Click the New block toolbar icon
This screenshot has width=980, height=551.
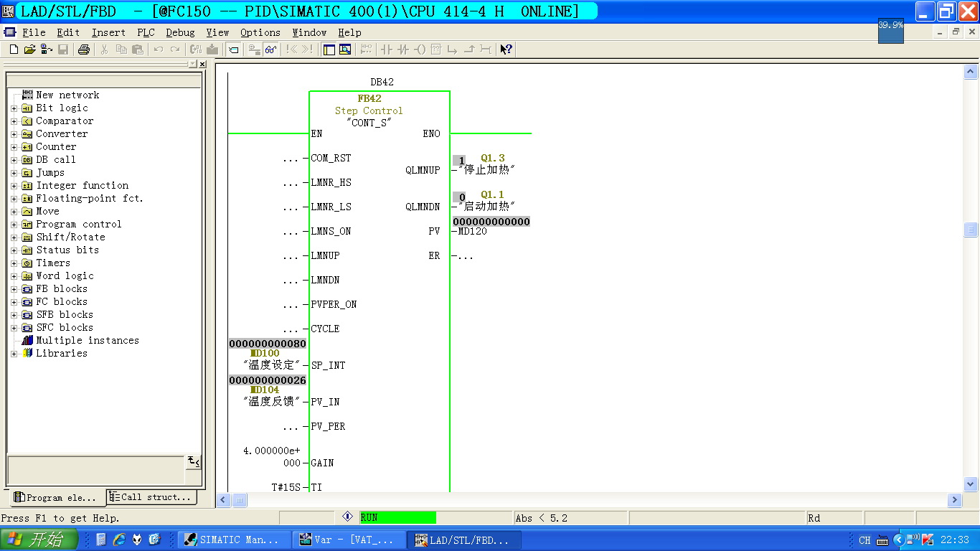(x=14, y=50)
